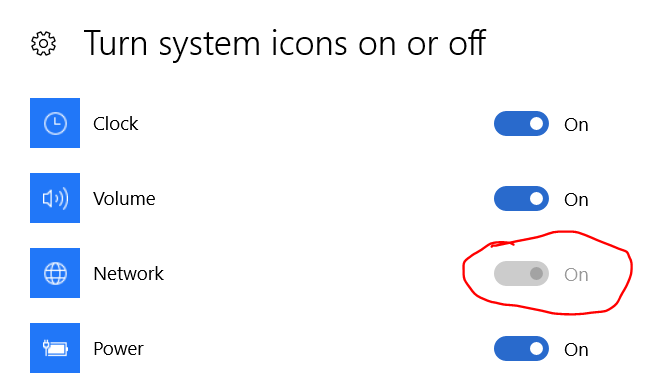Click the "Turn system icons on or off" heading
This screenshot has height=392, width=660.
pos(285,44)
